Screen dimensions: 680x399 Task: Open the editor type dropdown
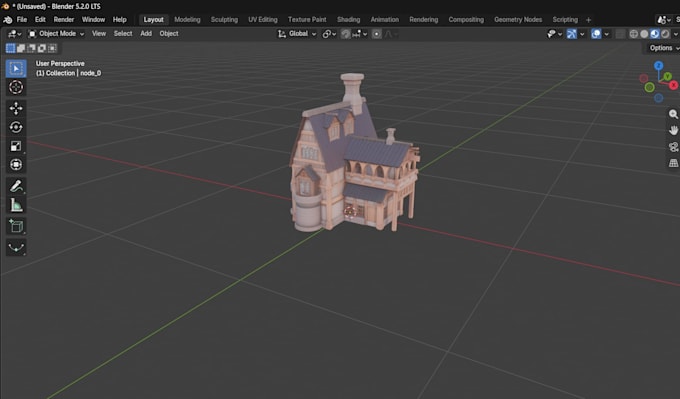(x=14, y=34)
